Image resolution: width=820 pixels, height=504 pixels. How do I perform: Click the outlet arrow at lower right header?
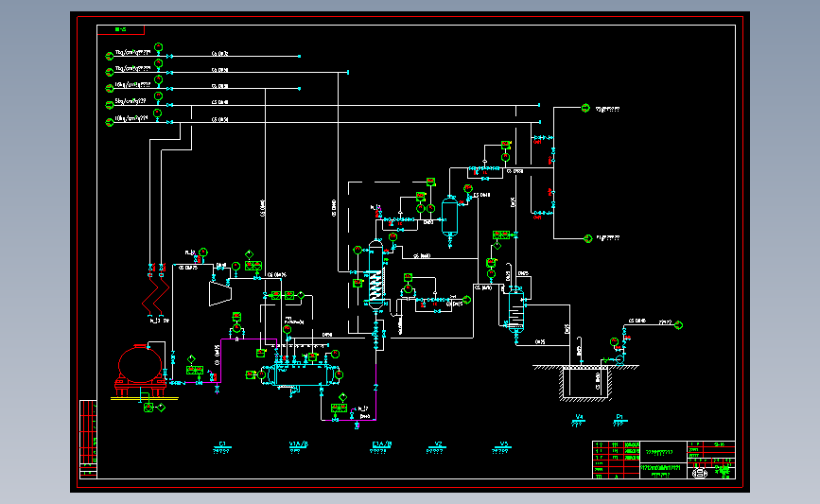[587, 238]
